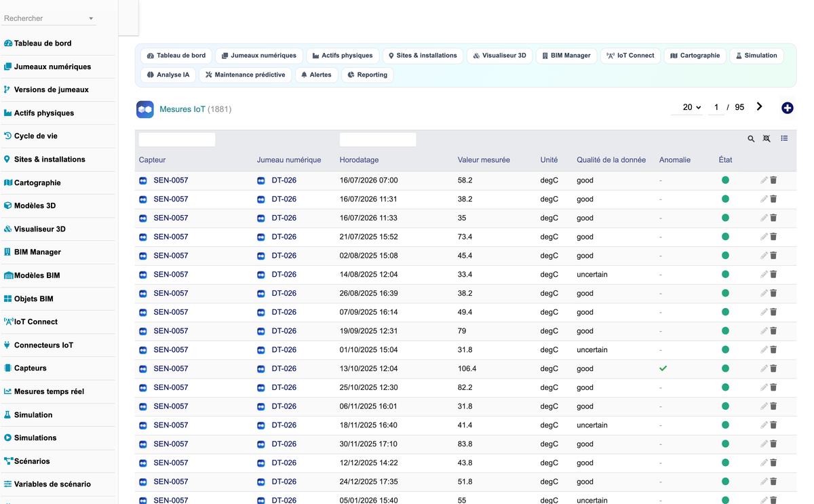Edit the row dated 14/08/2025 12:04
814x504 pixels.
[764, 275]
